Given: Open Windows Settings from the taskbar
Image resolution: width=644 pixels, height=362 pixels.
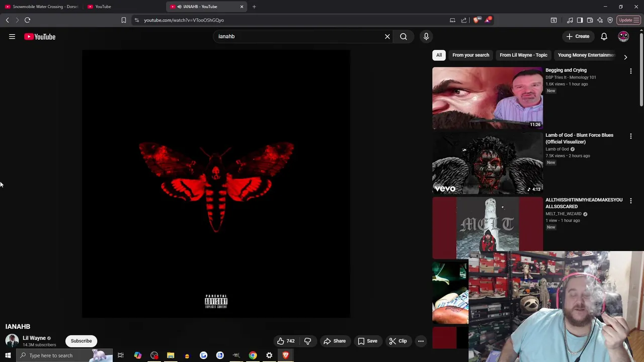Looking at the screenshot, I should click(x=269, y=355).
